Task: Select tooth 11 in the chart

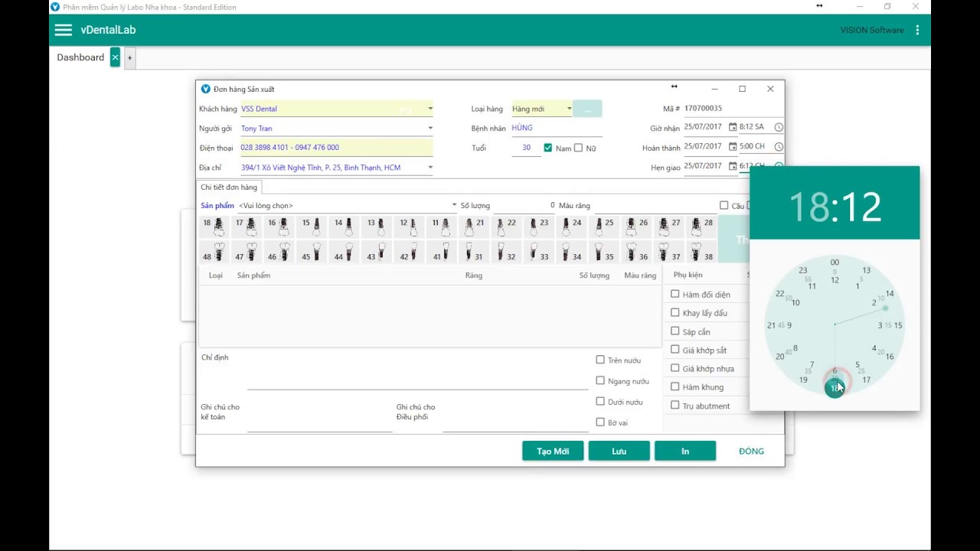Action: tap(441, 227)
